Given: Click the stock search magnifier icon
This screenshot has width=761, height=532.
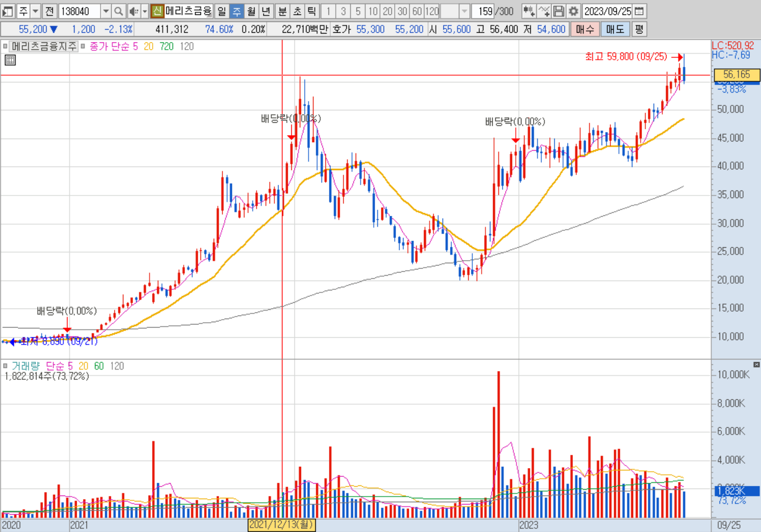Looking at the screenshot, I should tap(119, 11).
